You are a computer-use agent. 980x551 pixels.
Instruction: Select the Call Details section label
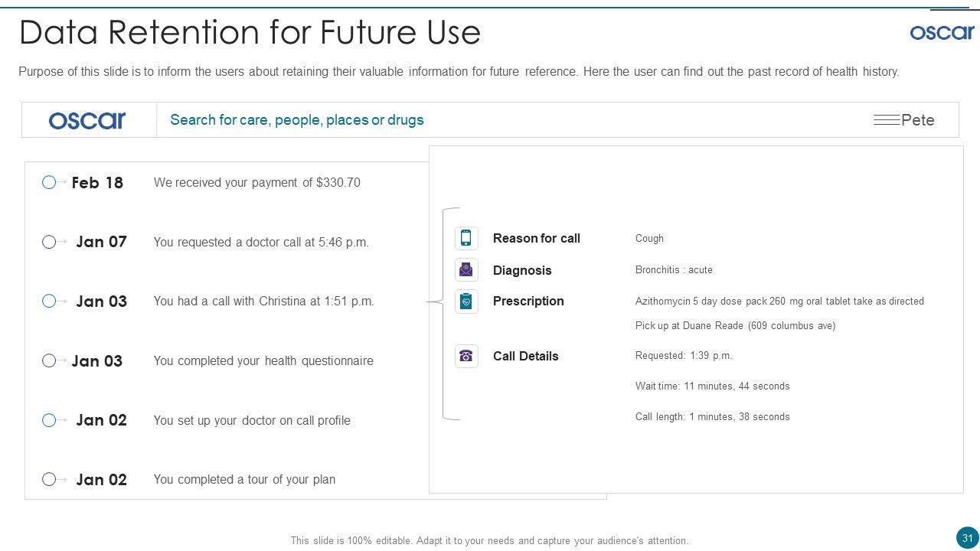[525, 356]
